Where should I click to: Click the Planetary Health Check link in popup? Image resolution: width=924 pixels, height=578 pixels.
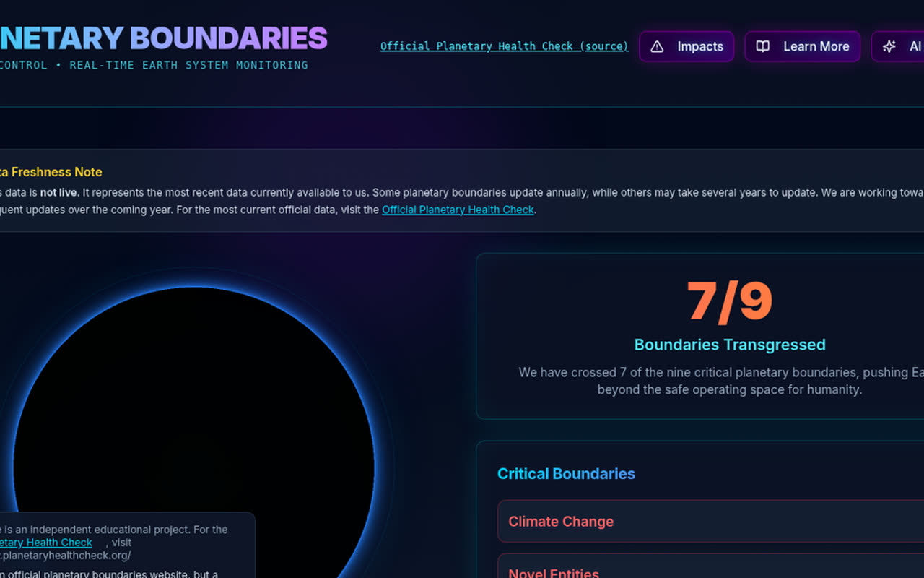pyautogui.click(x=46, y=543)
